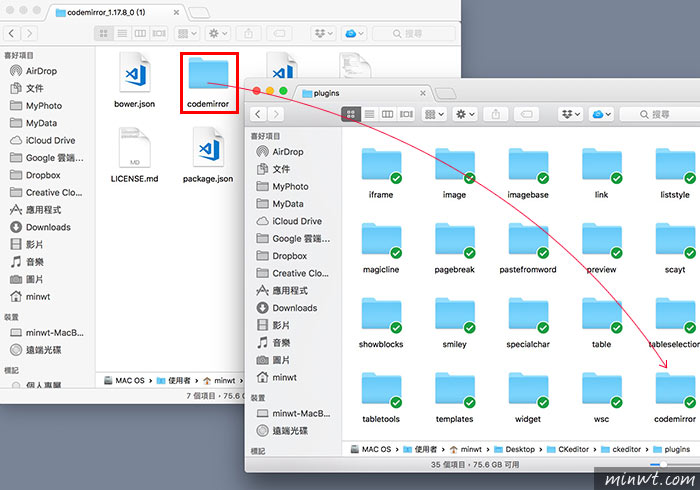Open cloud dropdown in back window toolbar
The width and height of the screenshot is (700, 490).
[x=354, y=33]
